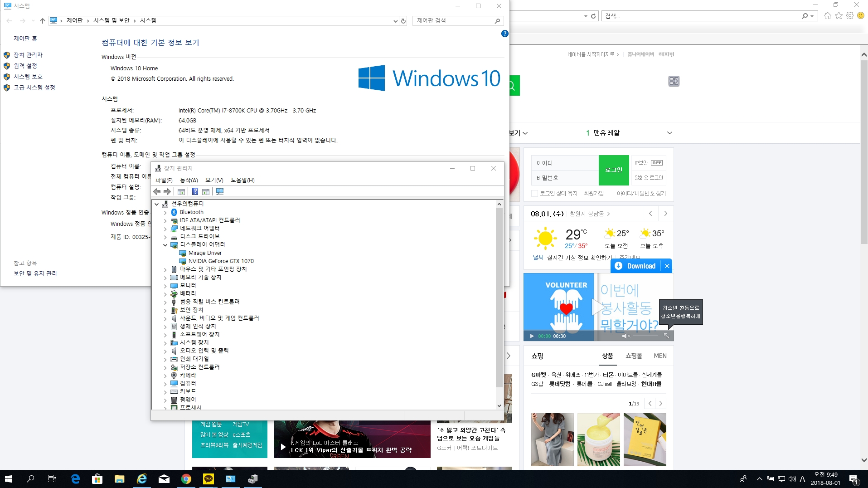Screen dimensions: 868x488
Task: Select the 생체 인식 장치 fingerprint icon
Action: (x=174, y=327)
